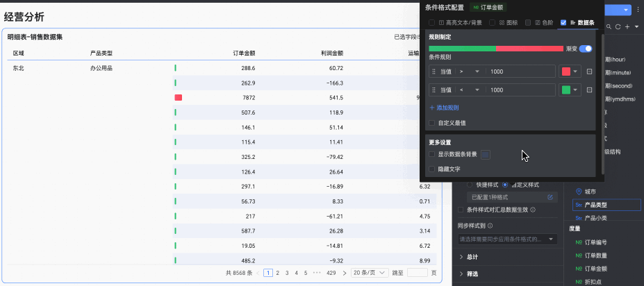Click the № icon of 订单数量 measure

pyautogui.click(x=579, y=255)
